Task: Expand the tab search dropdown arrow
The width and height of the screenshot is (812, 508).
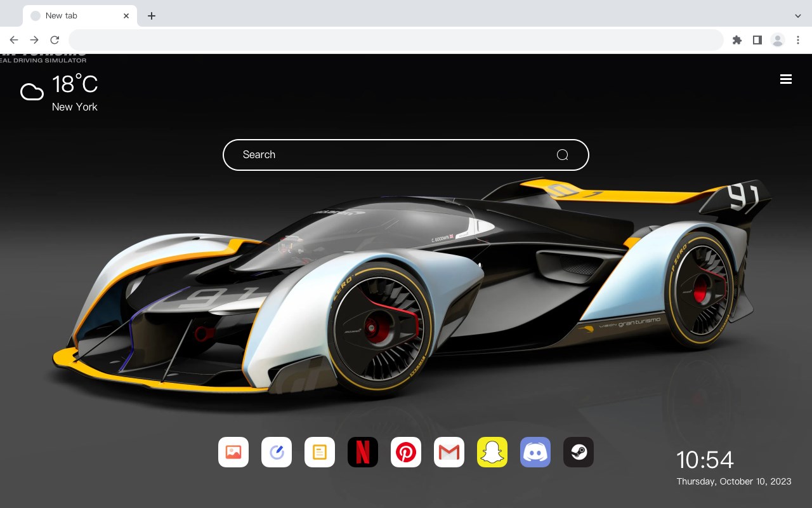Action: coord(798,16)
